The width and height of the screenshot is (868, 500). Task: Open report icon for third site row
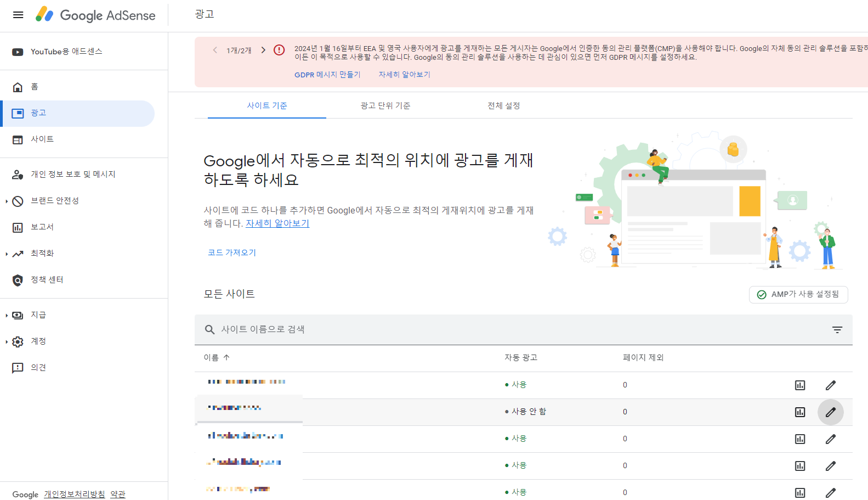(800, 439)
